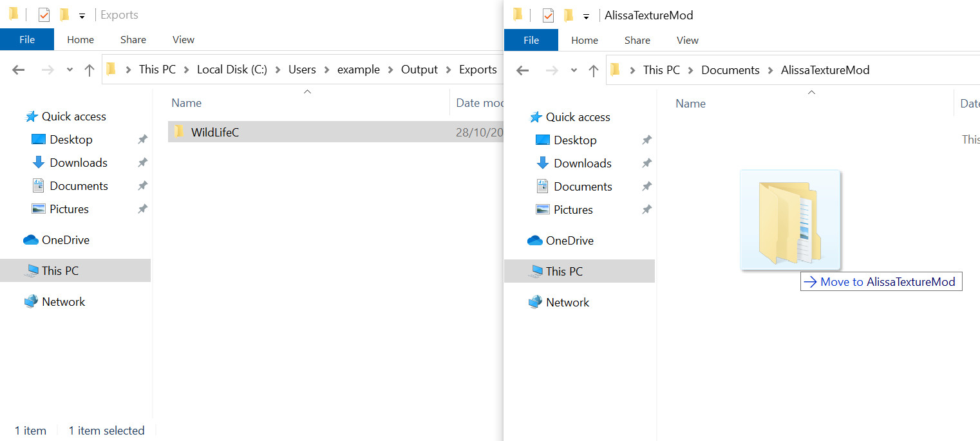This screenshot has height=441, width=980.
Task: Open Downloads in the left window's Quick access
Action: tap(78, 163)
